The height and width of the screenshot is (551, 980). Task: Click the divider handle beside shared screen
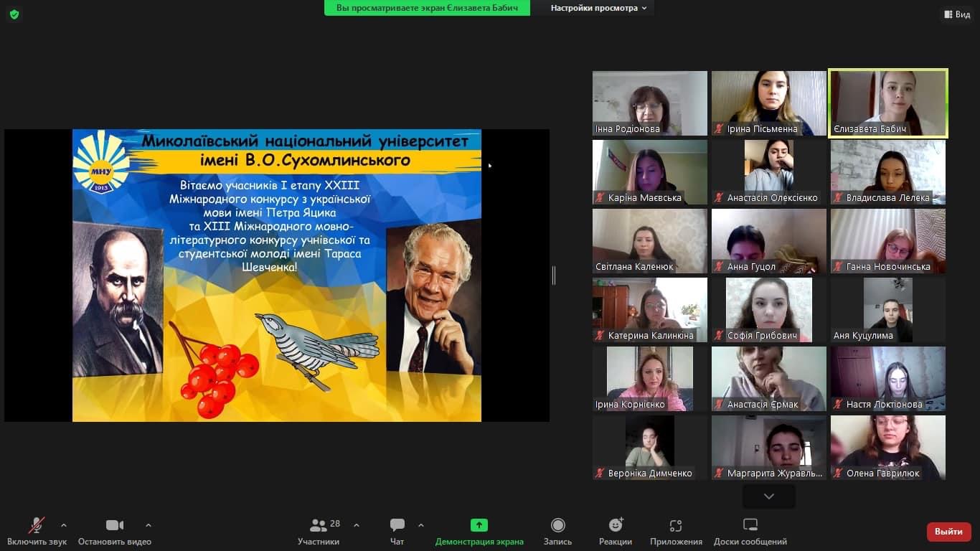554,275
